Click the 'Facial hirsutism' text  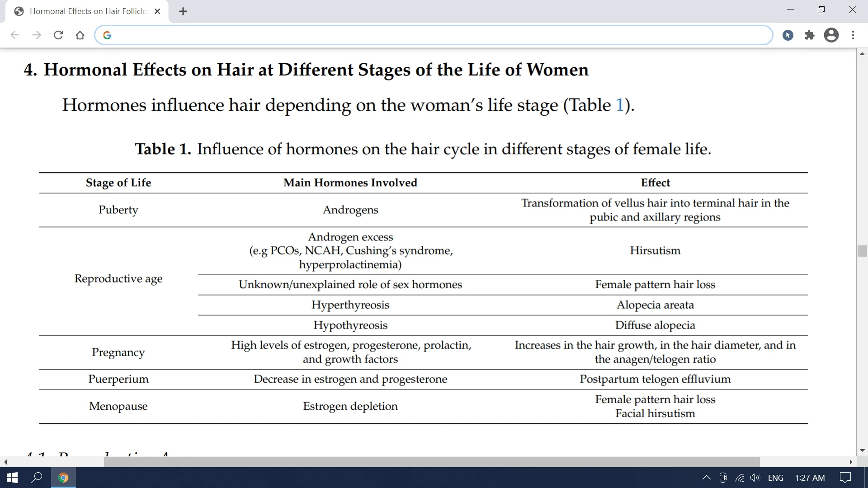point(655,413)
